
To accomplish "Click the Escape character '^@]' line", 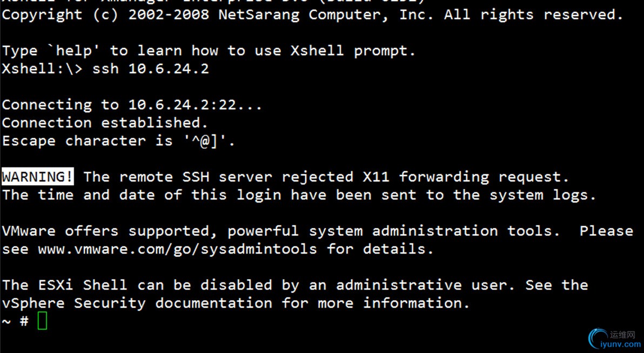I will pos(118,141).
